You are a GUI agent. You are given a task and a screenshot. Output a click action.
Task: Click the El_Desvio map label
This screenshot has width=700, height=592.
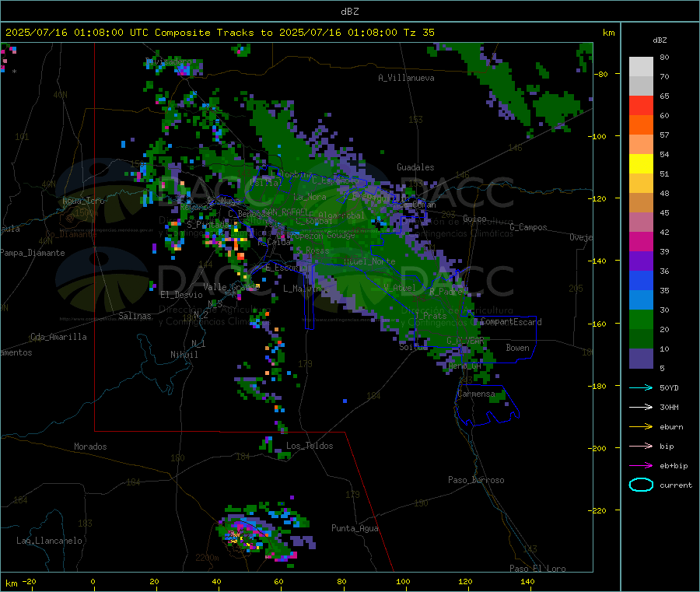coord(181,295)
